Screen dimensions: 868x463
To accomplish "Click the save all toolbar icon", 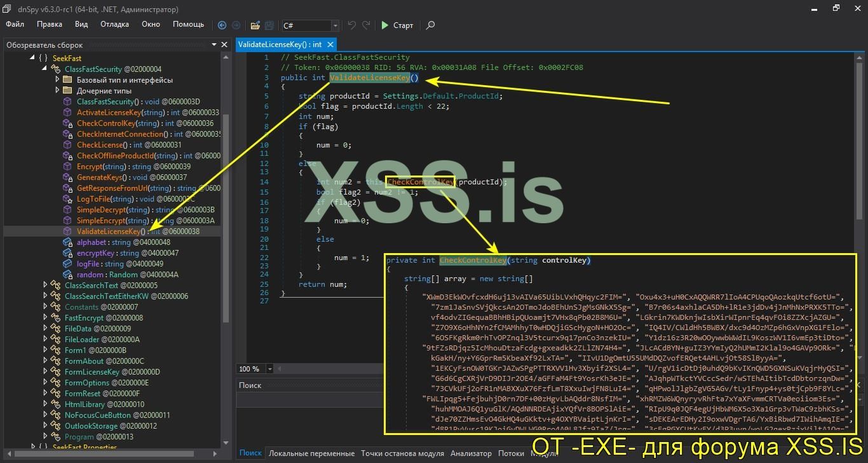I will [x=269, y=25].
